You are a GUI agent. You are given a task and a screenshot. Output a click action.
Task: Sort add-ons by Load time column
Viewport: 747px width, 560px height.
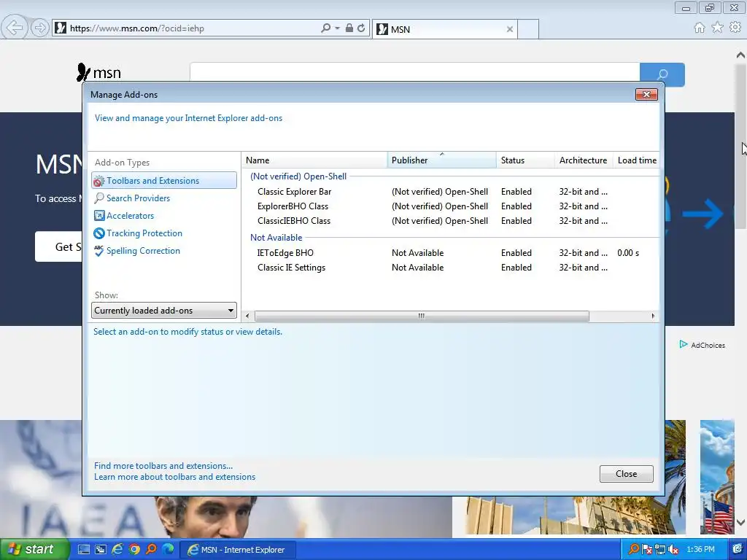(x=636, y=160)
